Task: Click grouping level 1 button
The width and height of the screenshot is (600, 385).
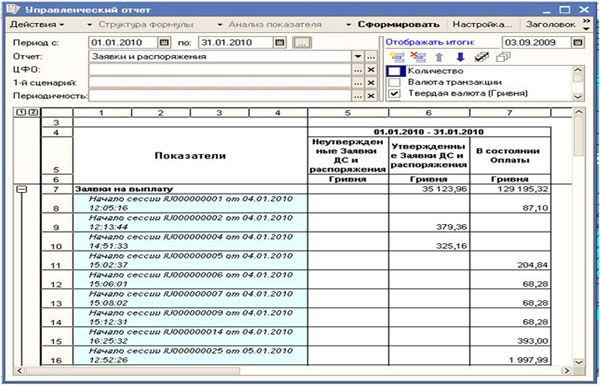Action: [x=21, y=113]
